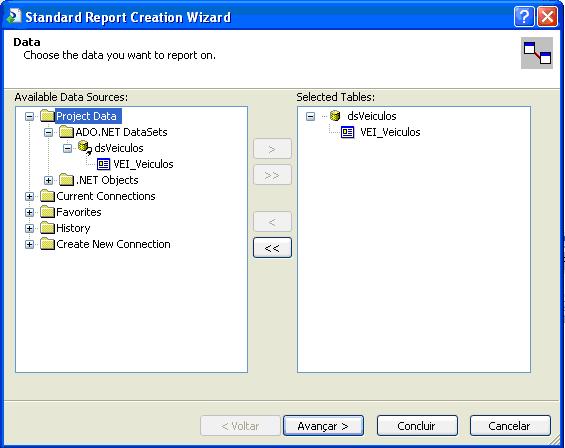Image resolution: width=565 pixels, height=448 pixels.
Task: Select the History tree item
Action: pos(73,228)
